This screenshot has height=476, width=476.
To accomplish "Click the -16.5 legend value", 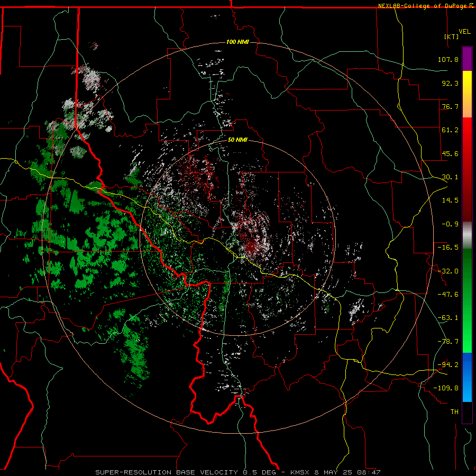I will [x=448, y=248].
